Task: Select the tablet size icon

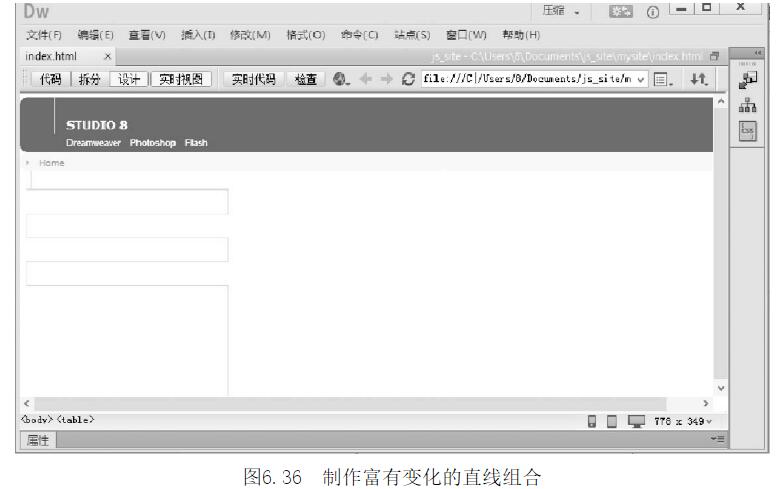Action: 611,420
